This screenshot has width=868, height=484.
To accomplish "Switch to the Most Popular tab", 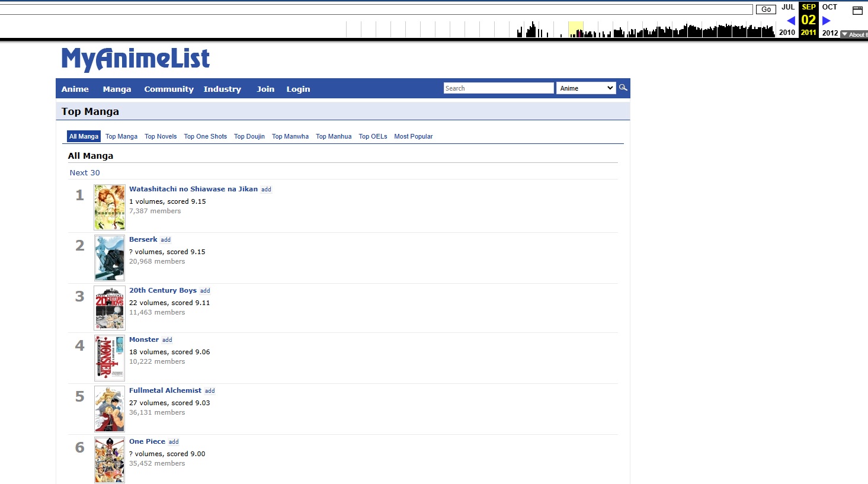I will tap(414, 136).
